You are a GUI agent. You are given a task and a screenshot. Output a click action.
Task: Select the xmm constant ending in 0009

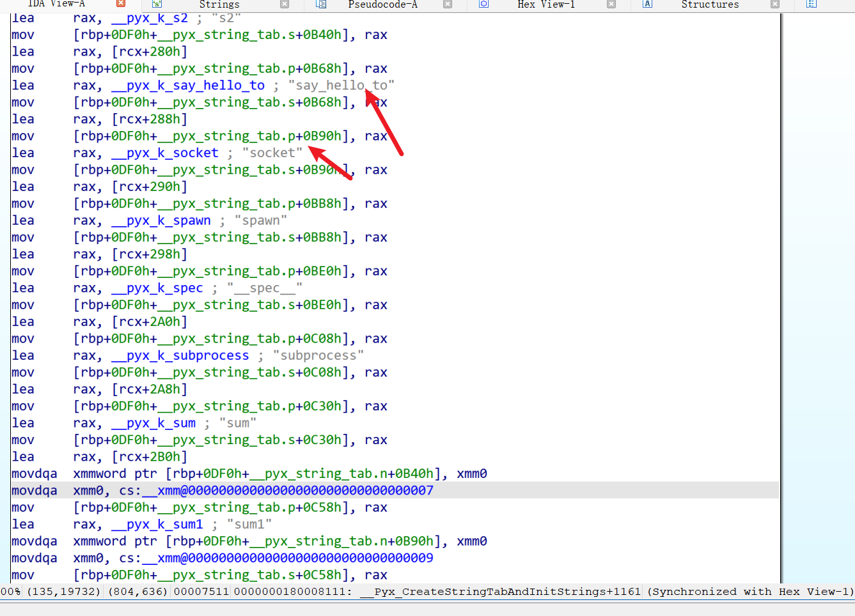coord(288,559)
